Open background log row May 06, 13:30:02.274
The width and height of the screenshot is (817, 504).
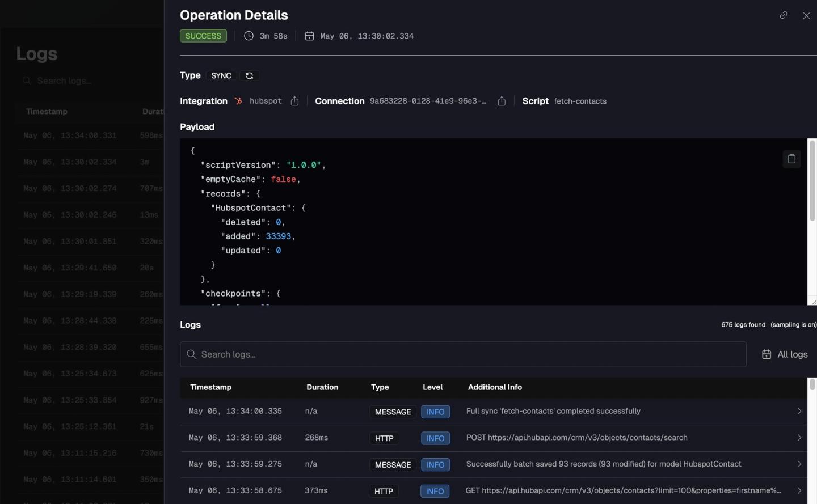91,188
